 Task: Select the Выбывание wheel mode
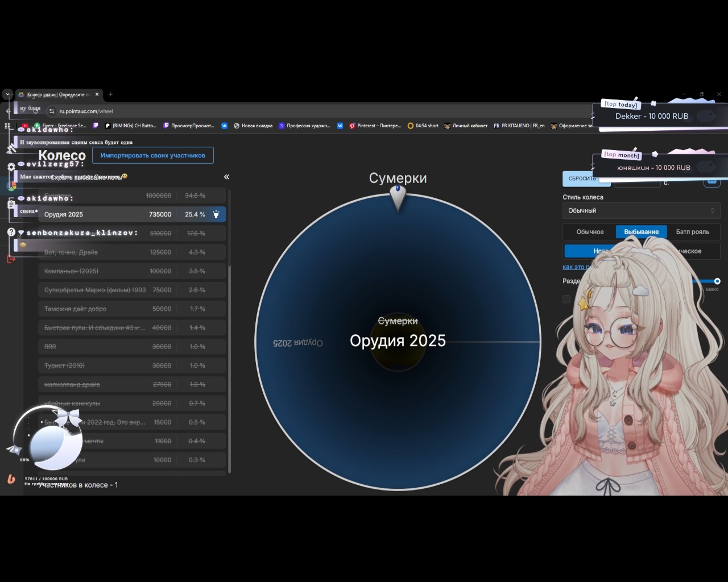642,232
